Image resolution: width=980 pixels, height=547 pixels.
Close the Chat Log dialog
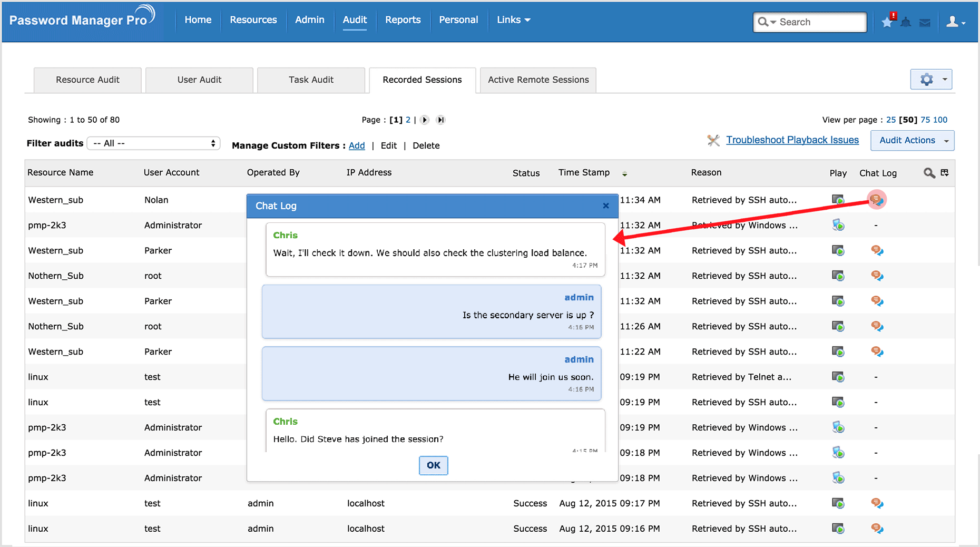[606, 206]
